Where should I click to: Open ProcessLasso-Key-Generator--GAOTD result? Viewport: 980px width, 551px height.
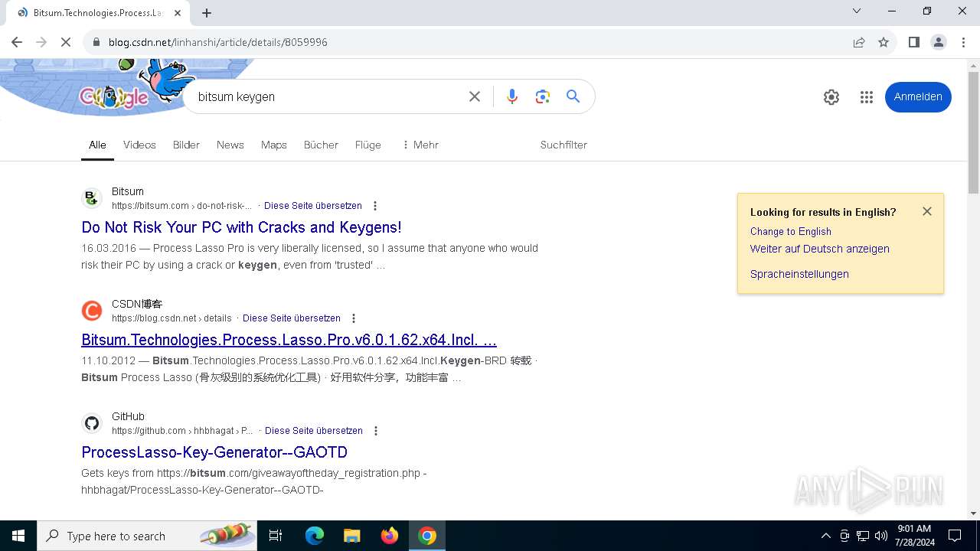[214, 452]
